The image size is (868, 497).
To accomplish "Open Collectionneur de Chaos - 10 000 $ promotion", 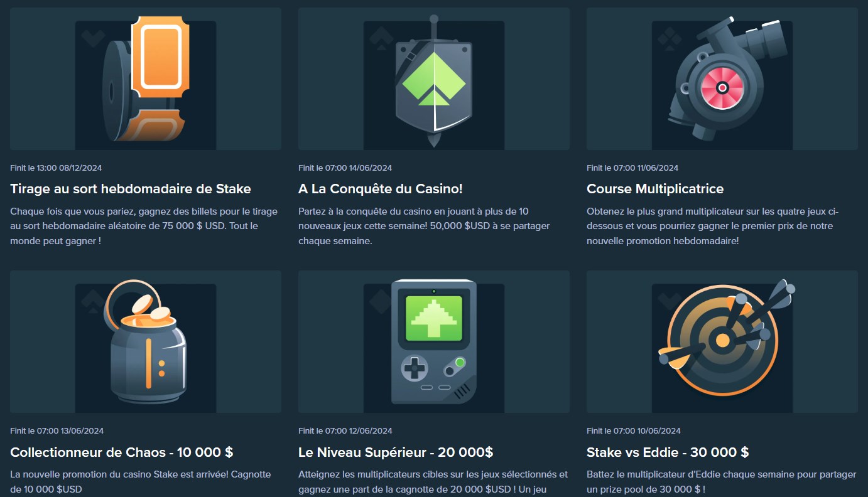I will [x=122, y=452].
